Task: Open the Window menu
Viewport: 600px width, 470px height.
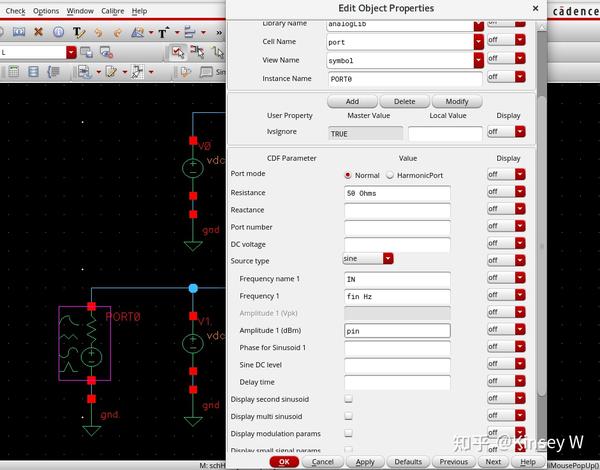Action: (80, 11)
